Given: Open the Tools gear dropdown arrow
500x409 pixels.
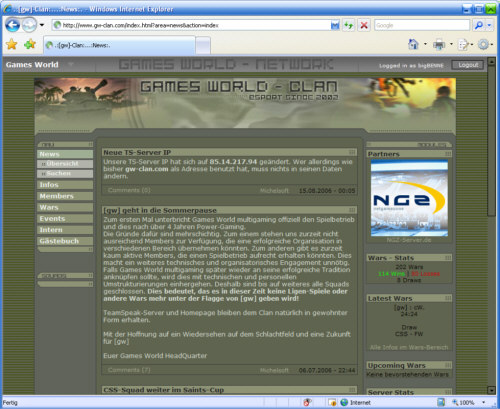Looking at the screenshot, I should point(492,44).
